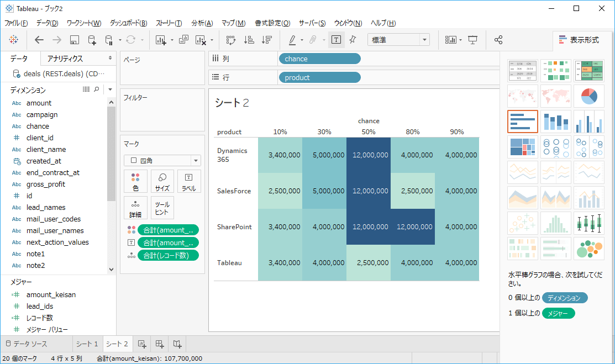Click the product pill on Rows shelf

pyautogui.click(x=320, y=77)
